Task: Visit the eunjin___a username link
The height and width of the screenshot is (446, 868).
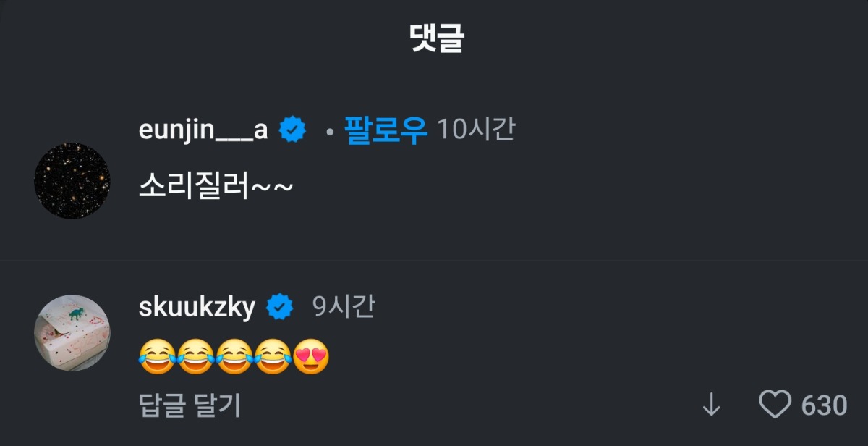Action: click(x=203, y=130)
